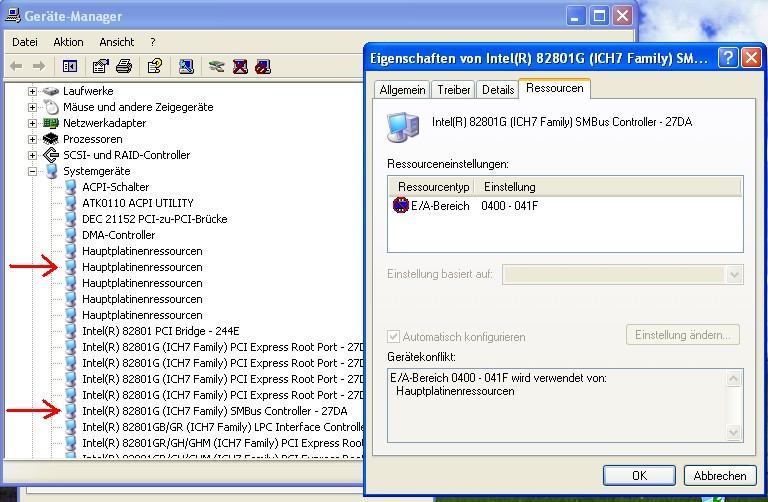Screen dimensions: 768x502
Task: Collapse the Systemgeräte node
Action: pyautogui.click(x=32, y=171)
